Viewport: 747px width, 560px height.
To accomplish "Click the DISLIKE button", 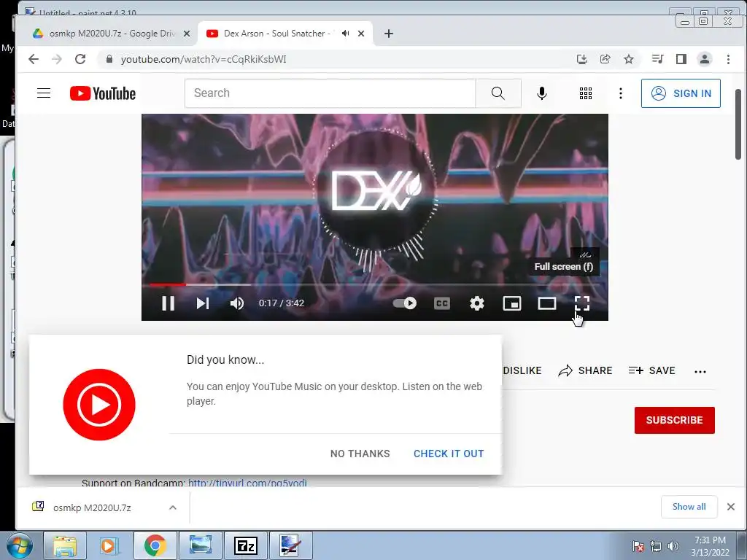I will (x=522, y=370).
